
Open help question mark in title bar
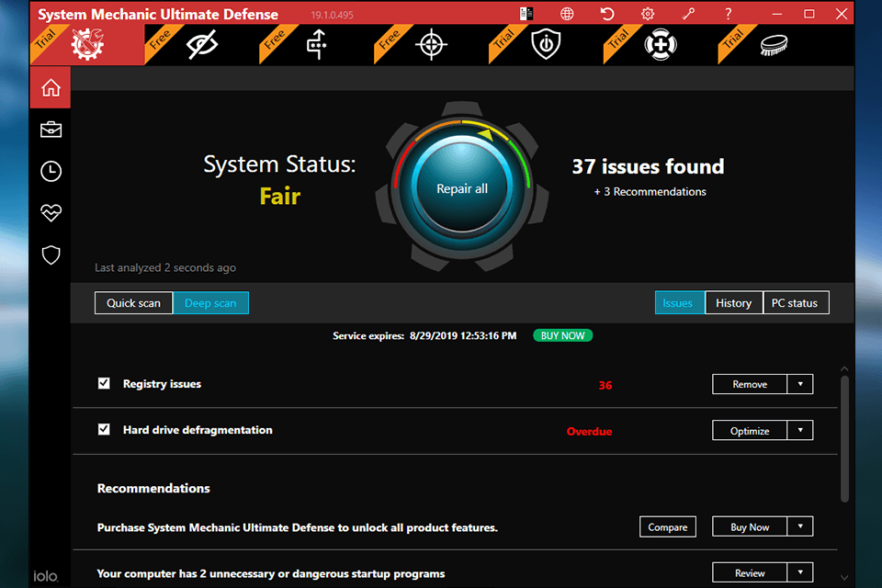click(x=728, y=14)
